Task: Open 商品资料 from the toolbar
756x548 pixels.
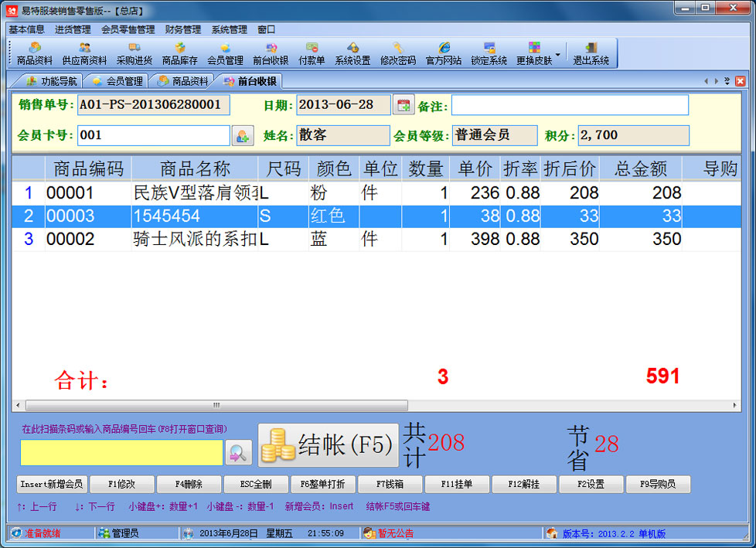Action: click(35, 53)
